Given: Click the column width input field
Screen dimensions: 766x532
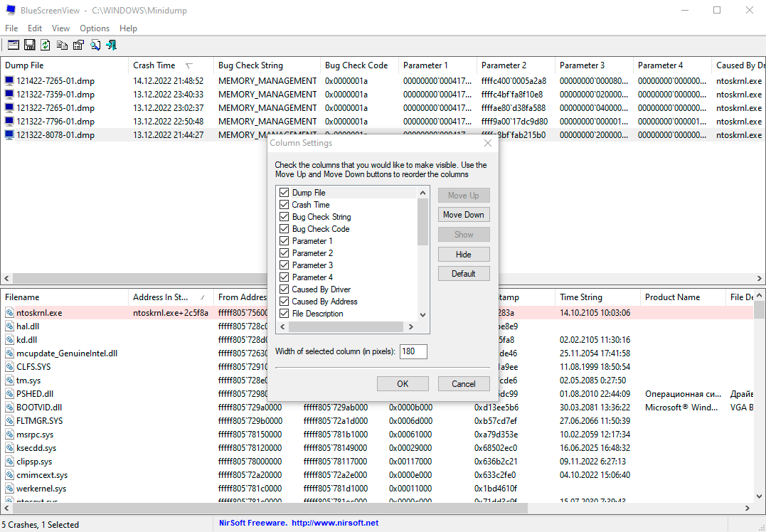Looking at the screenshot, I should 413,352.
